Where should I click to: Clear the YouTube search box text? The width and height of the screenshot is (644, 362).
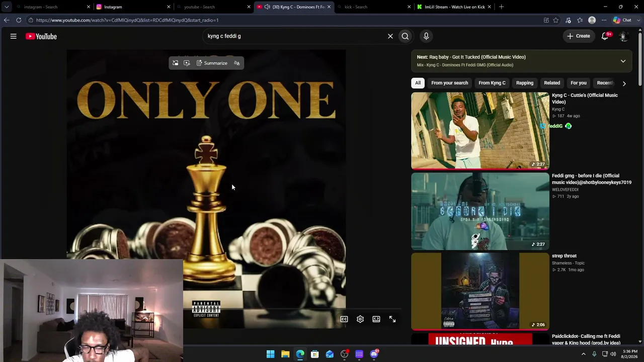point(390,36)
